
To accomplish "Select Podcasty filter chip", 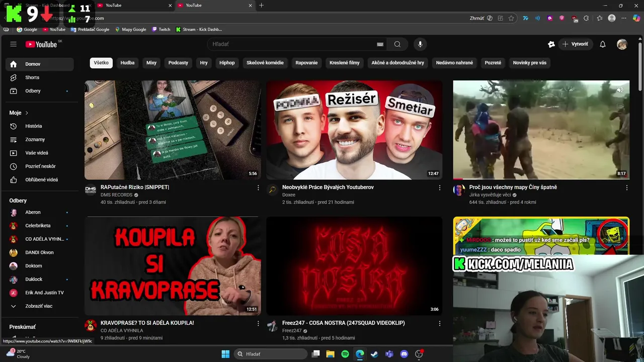I will click(x=178, y=63).
